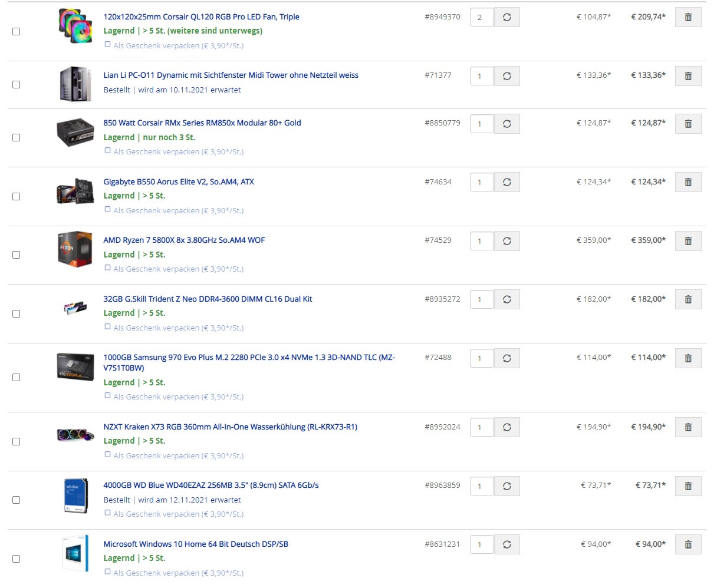This screenshot has height=588, width=717.
Task: Delete Corsair QL120 fan from cart
Action: pyautogui.click(x=688, y=17)
